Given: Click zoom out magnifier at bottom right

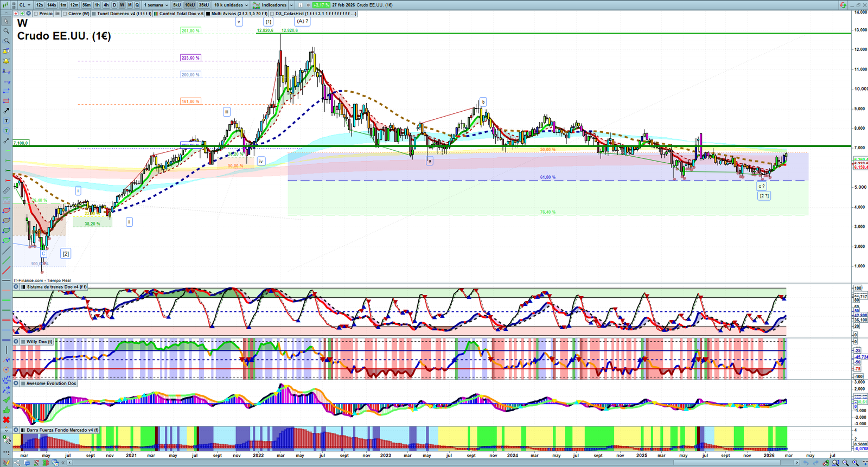Looking at the screenshot, I should [845, 463].
